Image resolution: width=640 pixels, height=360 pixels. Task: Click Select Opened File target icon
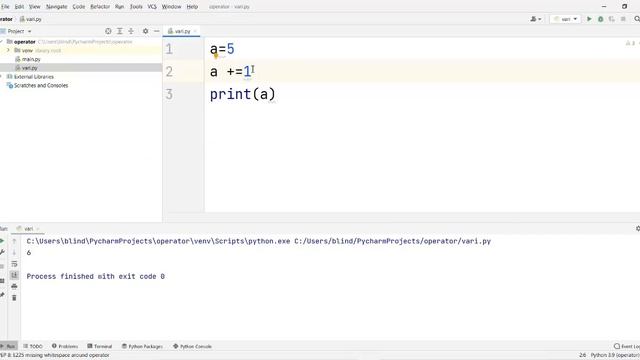(x=108, y=31)
